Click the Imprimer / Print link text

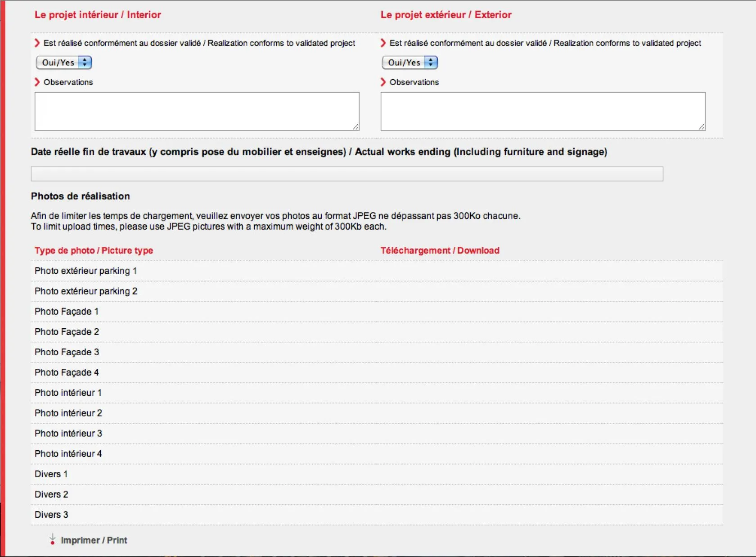(x=94, y=540)
